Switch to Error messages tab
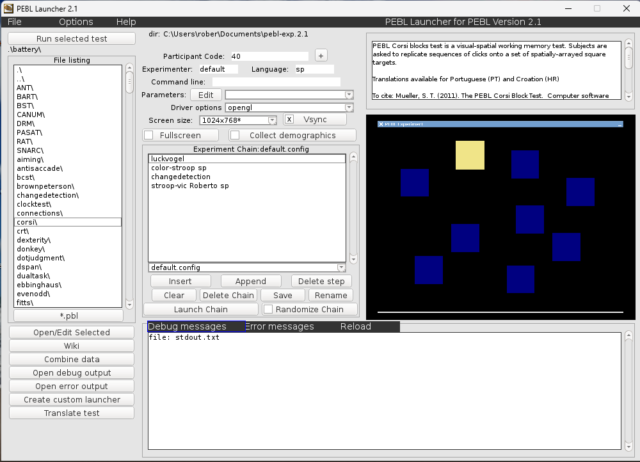 pos(280,327)
